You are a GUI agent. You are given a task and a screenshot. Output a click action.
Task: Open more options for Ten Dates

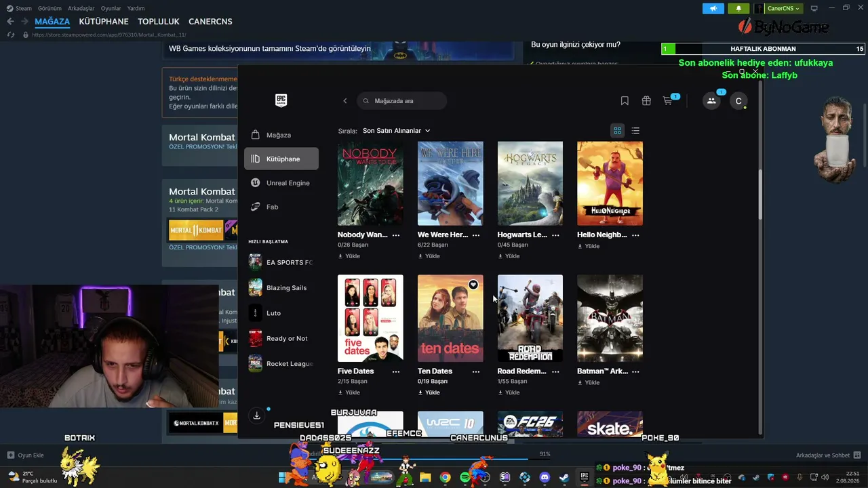pyautogui.click(x=476, y=371)
